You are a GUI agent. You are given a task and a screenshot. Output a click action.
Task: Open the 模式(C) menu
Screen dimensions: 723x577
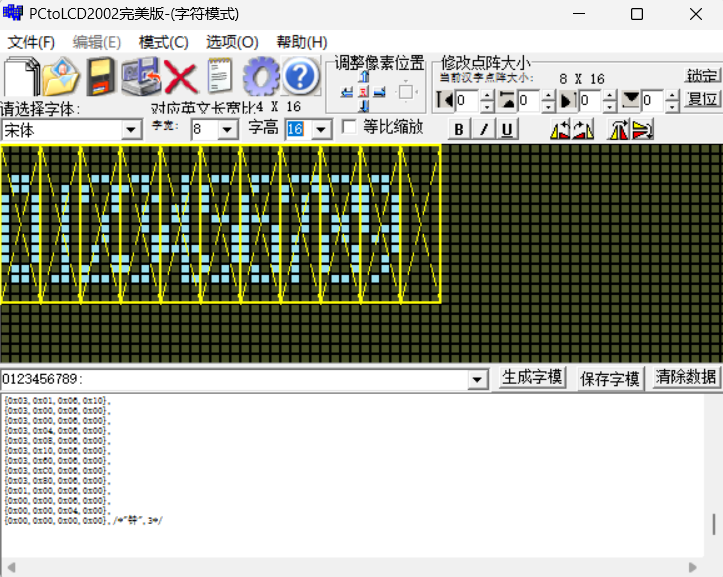[164, 42]
